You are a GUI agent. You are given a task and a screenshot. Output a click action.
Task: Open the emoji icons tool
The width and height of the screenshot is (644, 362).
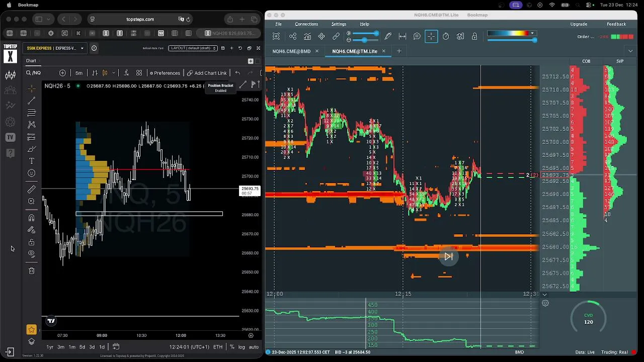pos(31,173)
